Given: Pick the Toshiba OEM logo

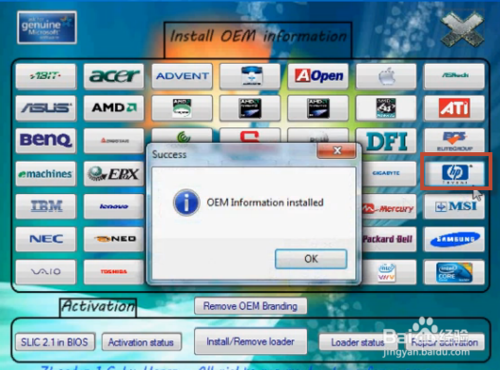Looking at the screenshot, I should (114, 272).
